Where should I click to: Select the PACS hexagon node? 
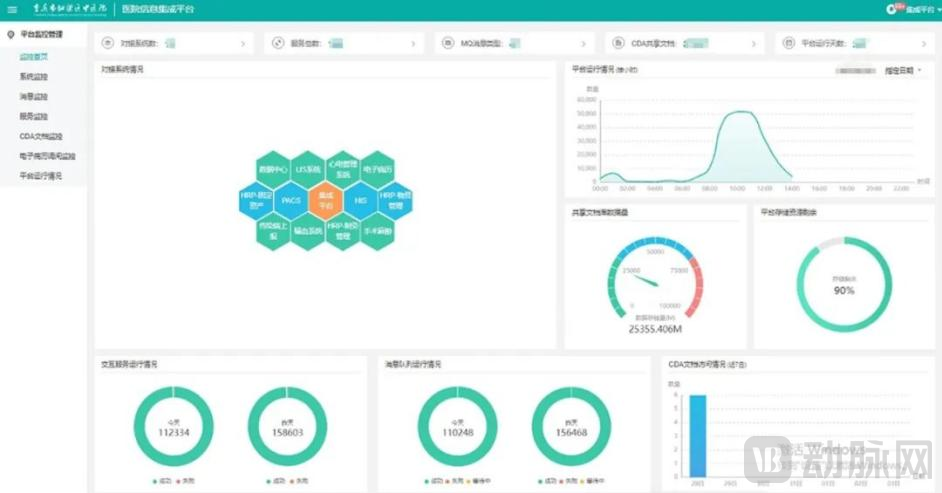click(x=291, y=200)
